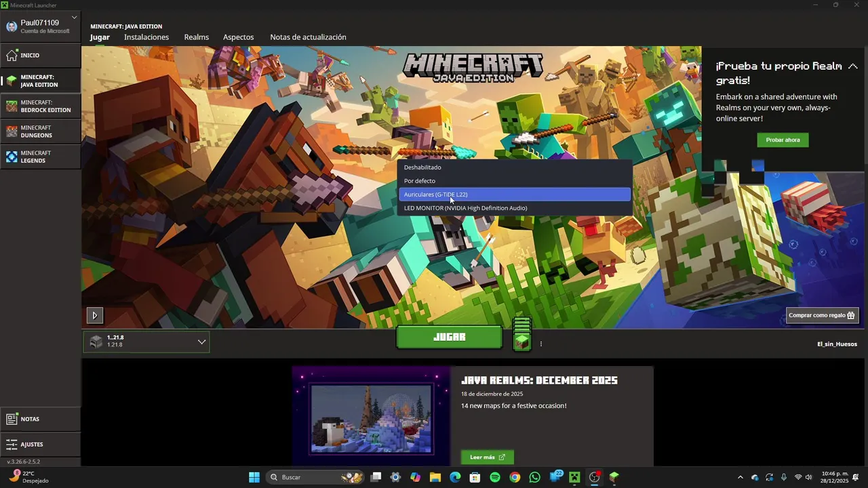Open Microsoft Store from the taskbar
This screenshot has height=488, width=868.
(x=475, y=477)
